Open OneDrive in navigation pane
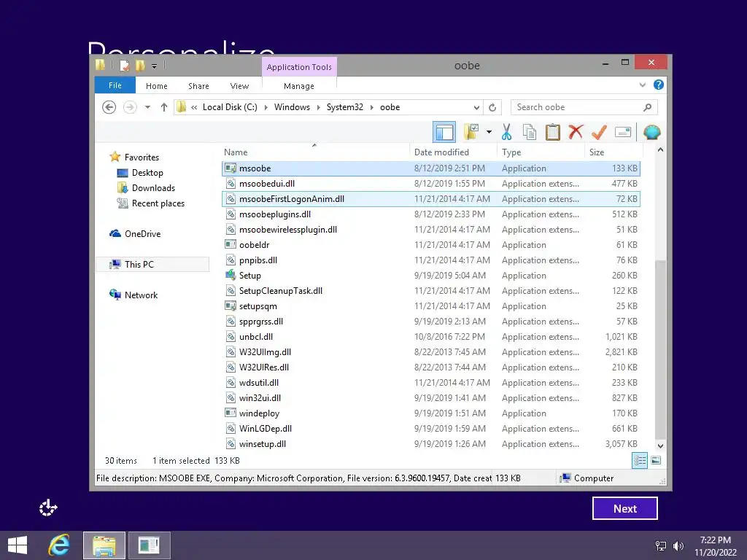Screen dimensions: 747x560 pos(142,234)
